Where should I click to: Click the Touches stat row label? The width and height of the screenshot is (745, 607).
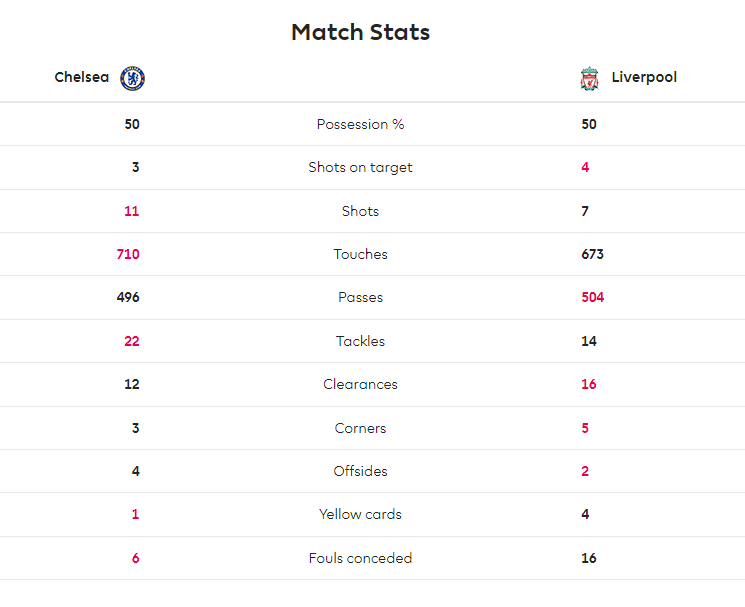tap(360, 254)
